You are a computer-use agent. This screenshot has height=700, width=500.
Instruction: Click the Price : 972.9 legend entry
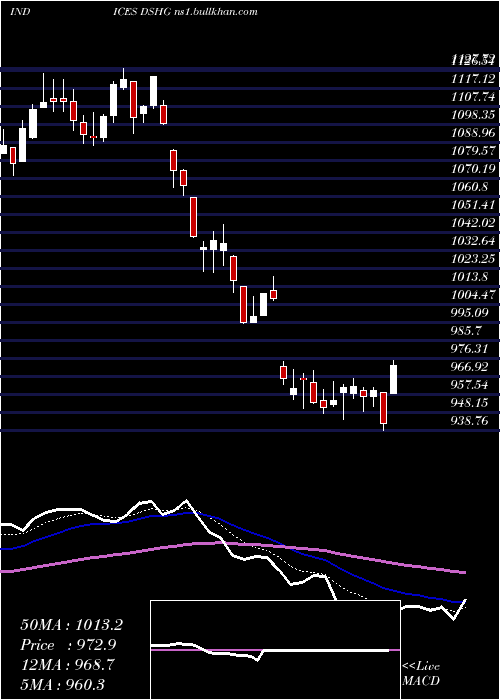click(x=68, y=645)
